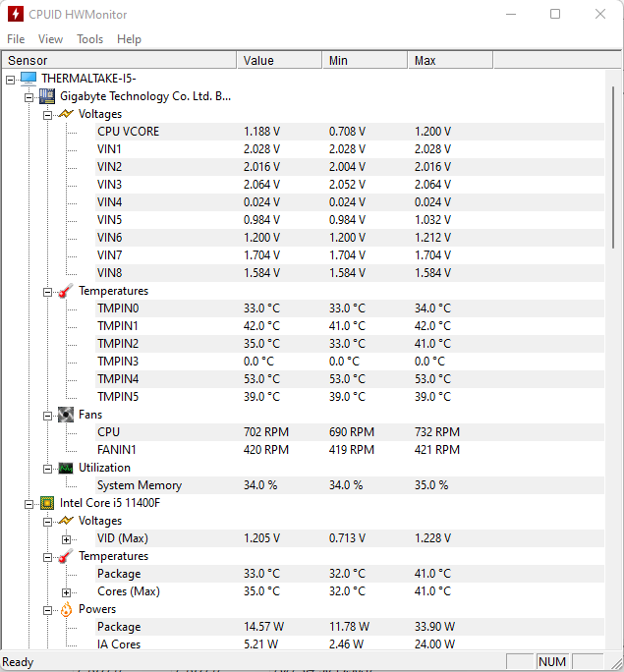
Task: Select the IA Cores power row
Action: (350, 644)
